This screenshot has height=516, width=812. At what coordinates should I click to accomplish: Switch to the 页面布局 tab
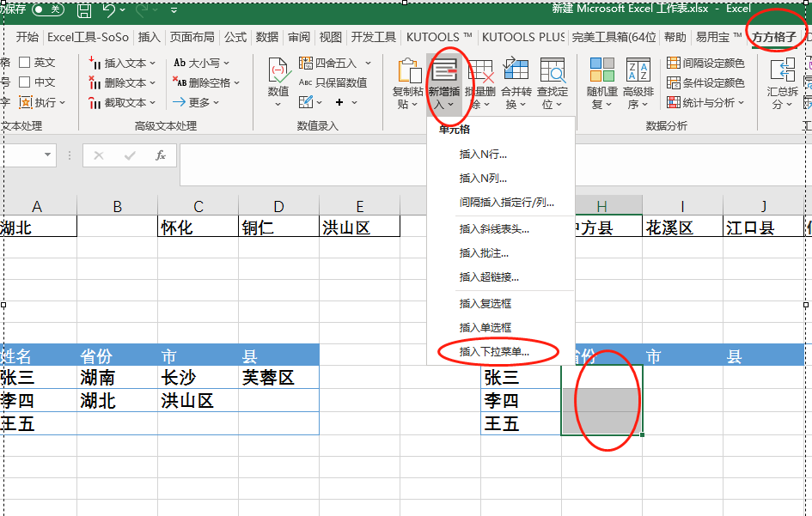[192, 37]
